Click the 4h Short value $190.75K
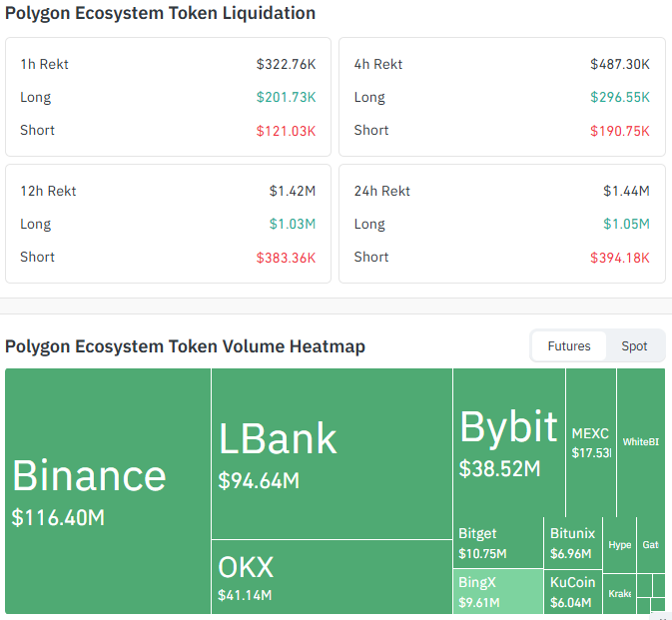The image size is (672, 620). [620, 131]
